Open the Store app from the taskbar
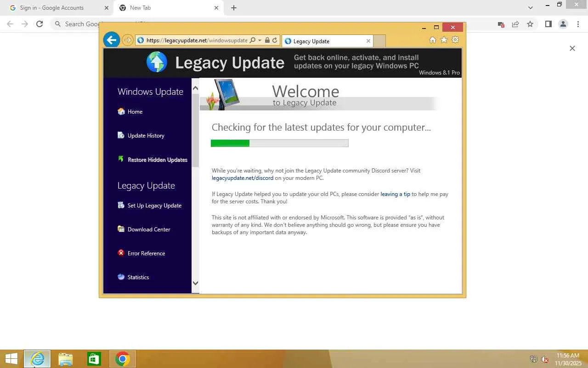Image resolution: width=588 pixels, height=368 pixels. (x=94, y=359)
